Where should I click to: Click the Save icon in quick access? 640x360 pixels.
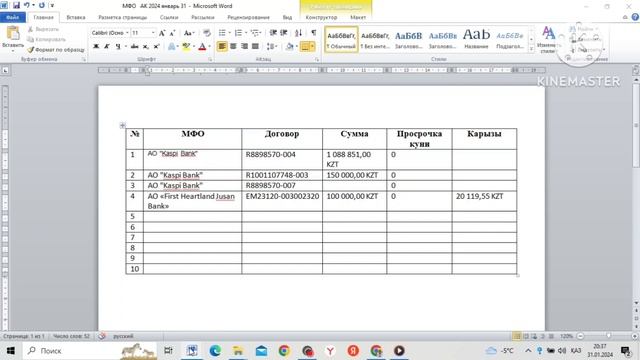pos(16,5)
